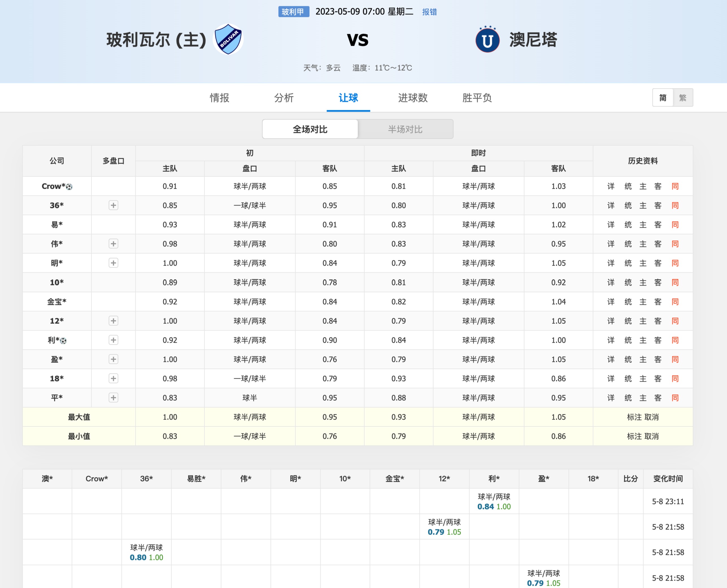Click the 澳* column header
Viewport: 727px width, 588px height.
click(x=47, y=479)
